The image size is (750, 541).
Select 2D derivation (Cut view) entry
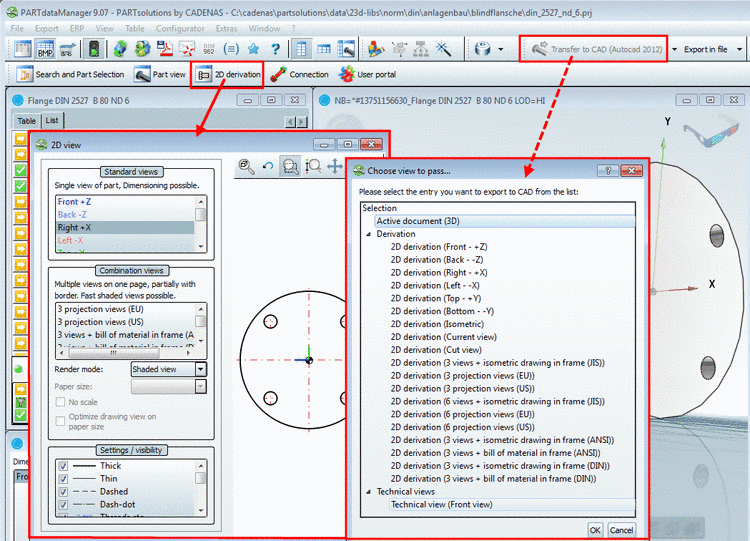pyautogui.click(x=436, y=350)
